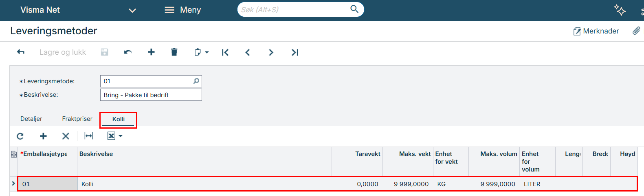This screenshot has height=196, width=644.
Task: Go to the first record
Action: coord(225,52)
